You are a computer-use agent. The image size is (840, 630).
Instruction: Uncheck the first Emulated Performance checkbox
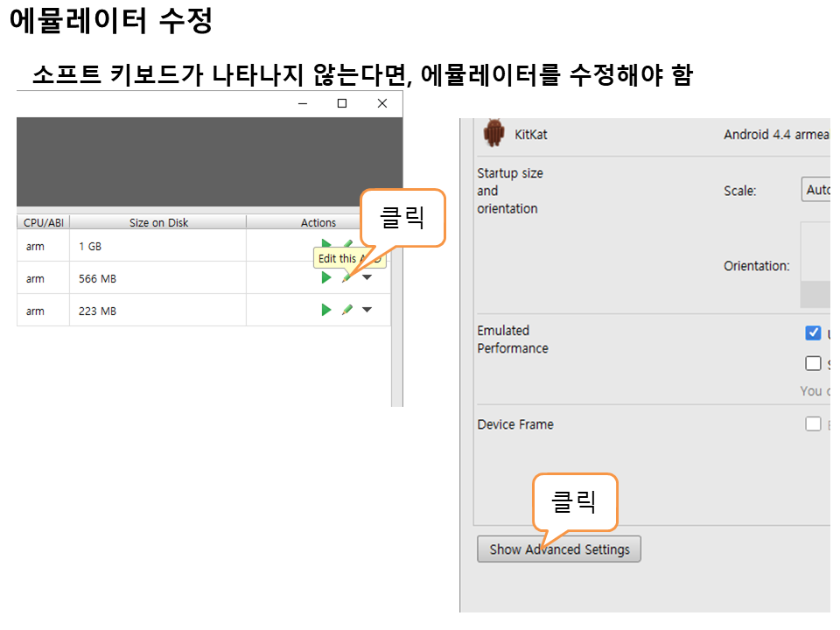(813, 332)
